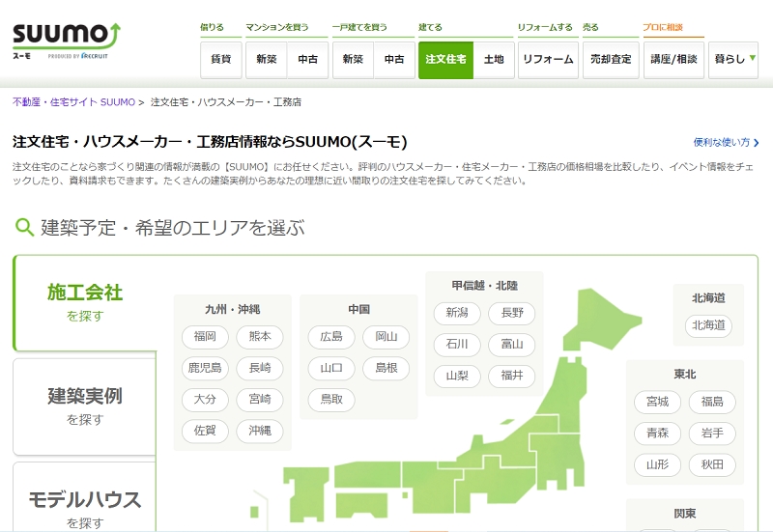Open the 賃貸 navigation tab

click(x=221, y=60)
